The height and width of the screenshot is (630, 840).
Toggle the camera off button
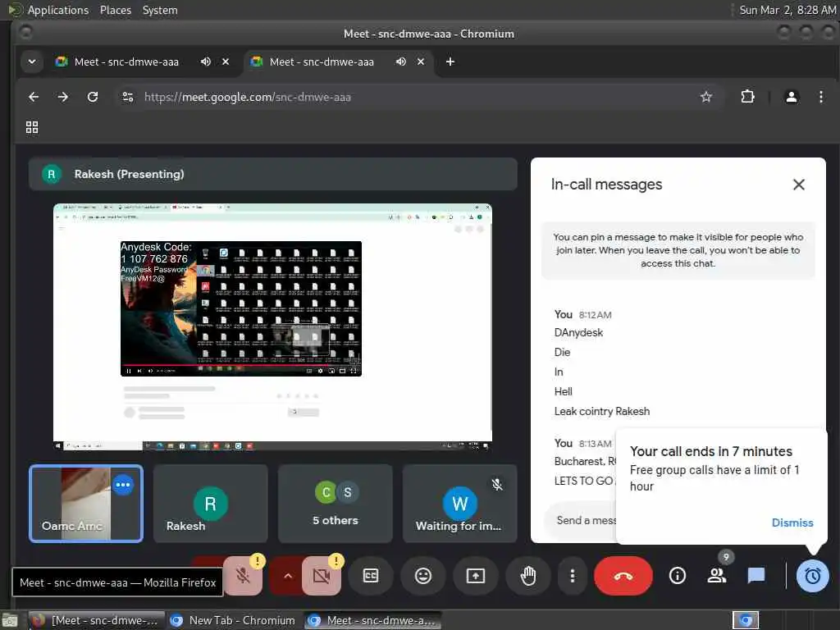(322, 576)
